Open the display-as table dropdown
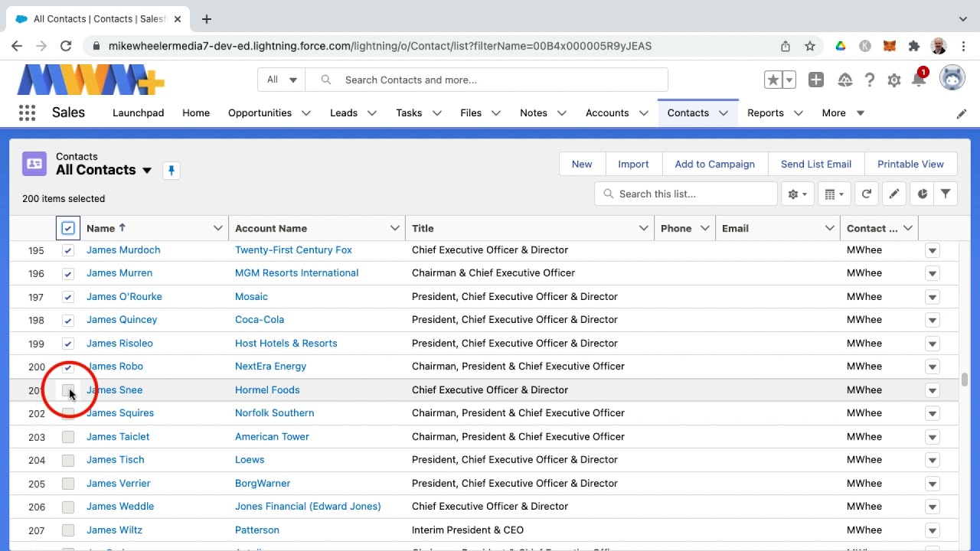The height and width of the screenshot is (551, 980). coord(835,194)
